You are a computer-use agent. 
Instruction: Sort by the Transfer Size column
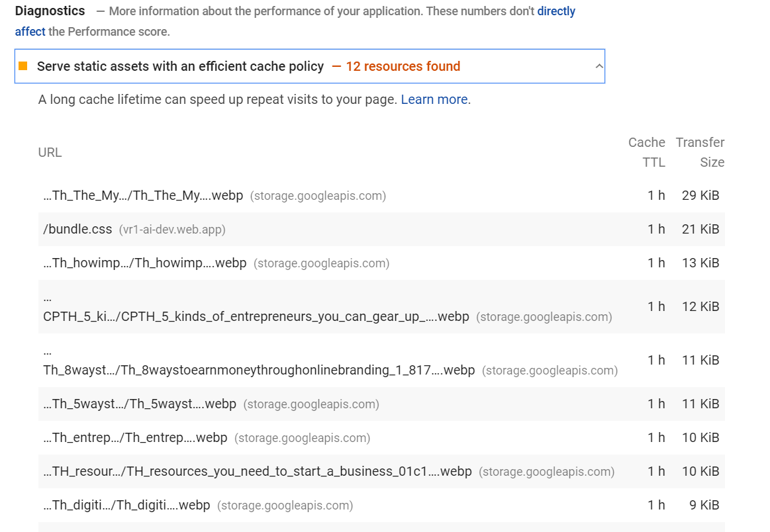[700, 152]
